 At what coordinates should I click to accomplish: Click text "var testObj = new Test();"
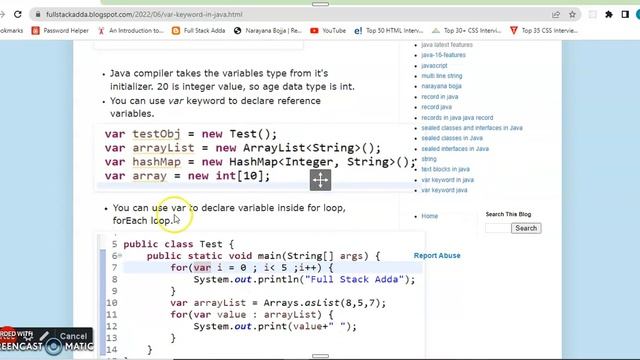191,134
